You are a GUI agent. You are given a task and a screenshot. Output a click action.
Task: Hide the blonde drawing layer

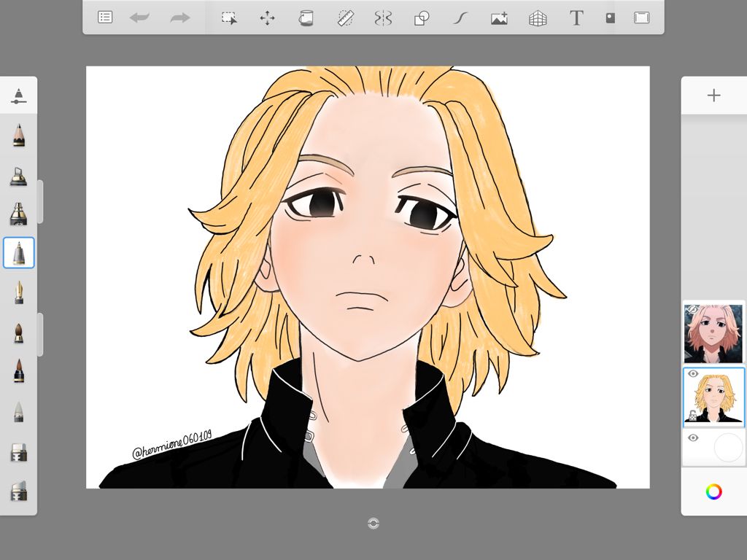pyautogui.click(x=693, y=374)
